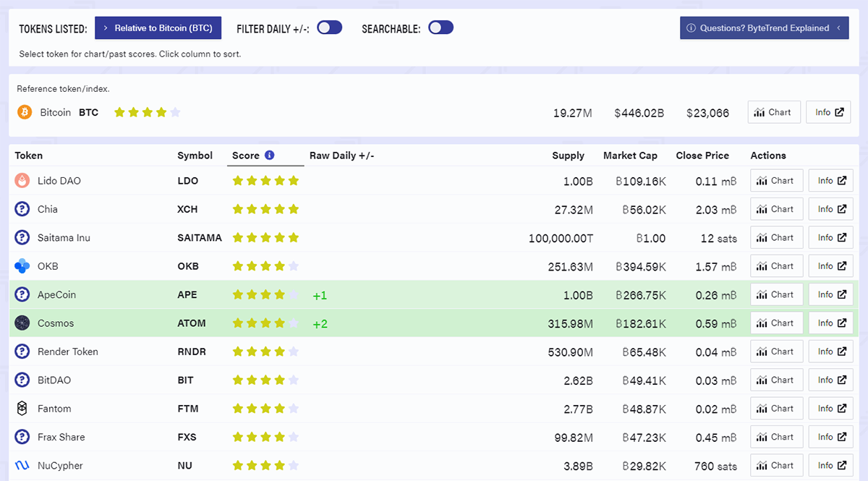
Task: Open Chart for NuCypher
Action: [776, 465]
